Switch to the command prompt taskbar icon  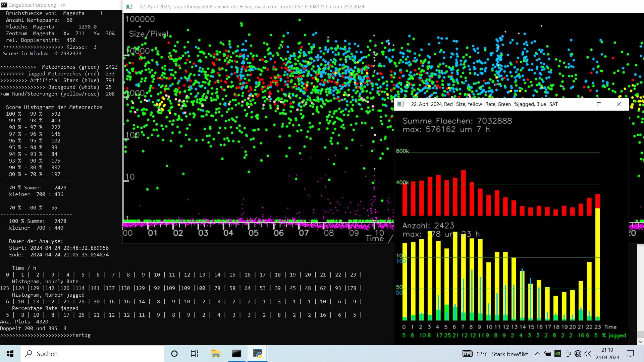coord(236,354)
